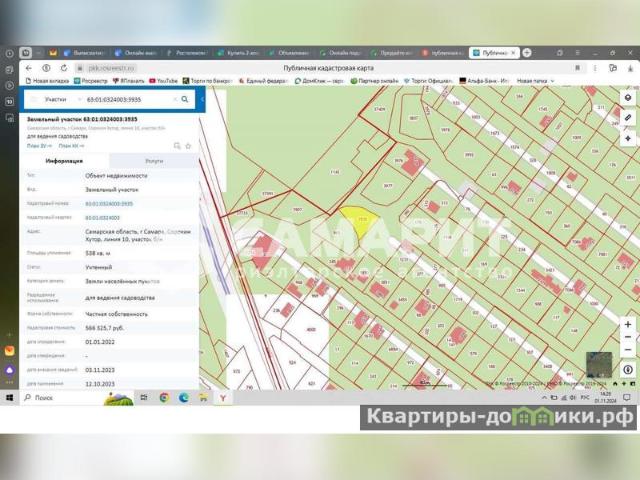
Task: Open the Росреестр bookmark
Action: pyautogui.click(x=90, y=81)
